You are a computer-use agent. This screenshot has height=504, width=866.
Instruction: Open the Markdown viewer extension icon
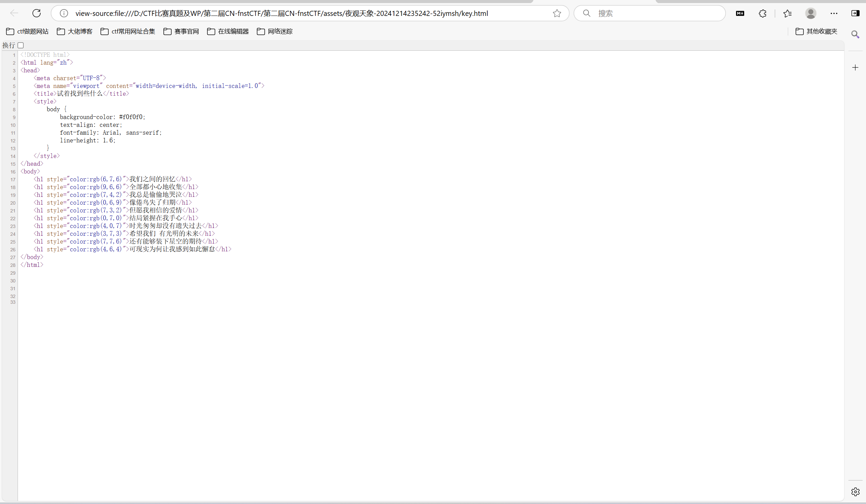[740, 14]
